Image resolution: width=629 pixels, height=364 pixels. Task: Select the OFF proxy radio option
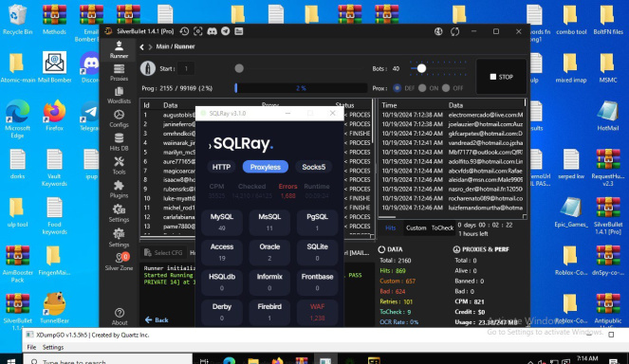point(446,88)
